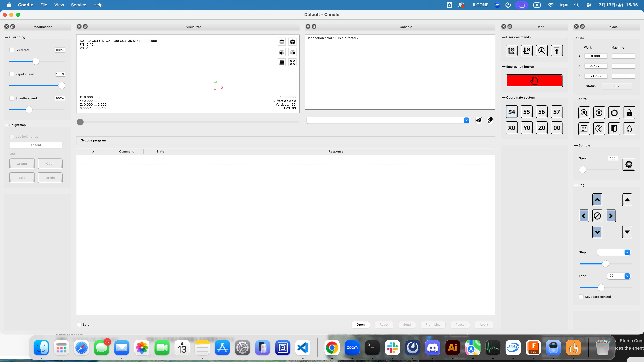Select coordinate system G55 button
The height and width of the screenshot is (362, 644).
[526, 112]
